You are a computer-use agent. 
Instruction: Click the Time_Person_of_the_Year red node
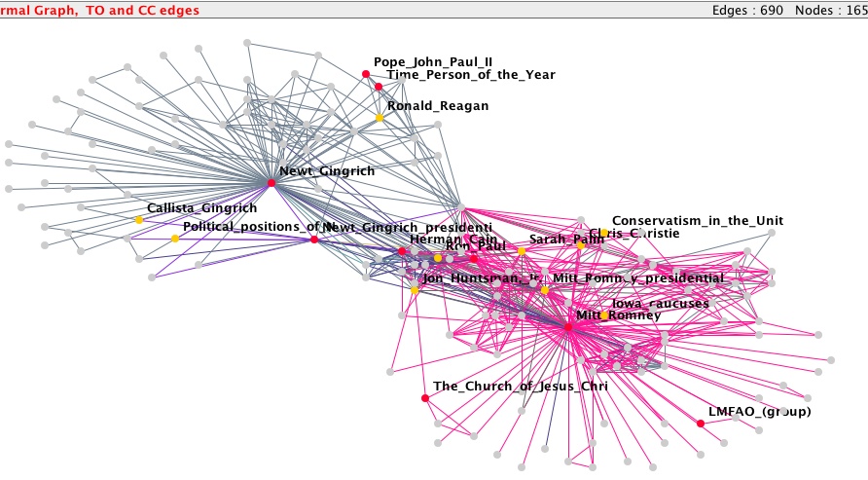point(379,87)
